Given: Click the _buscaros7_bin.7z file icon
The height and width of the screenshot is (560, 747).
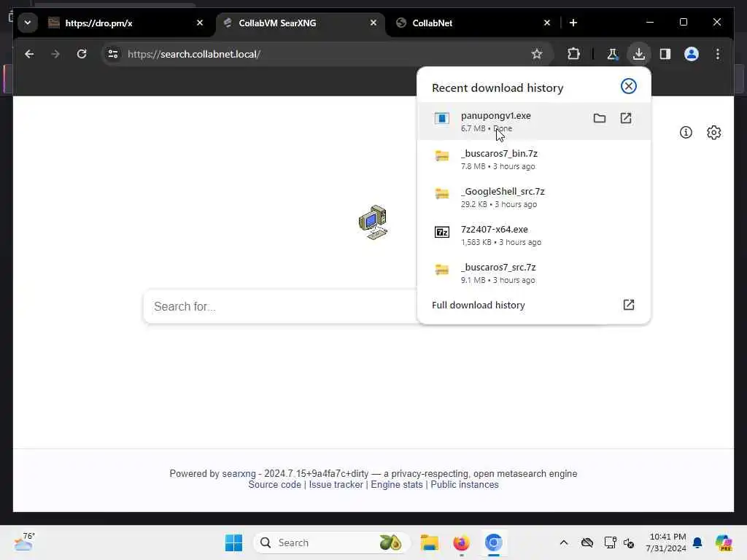Looking at the screenshot, I should (x=441, y=156).
